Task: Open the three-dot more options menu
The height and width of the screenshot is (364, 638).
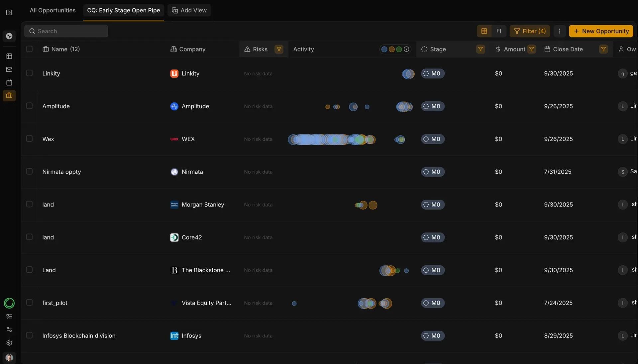Action: pos(560,31)
